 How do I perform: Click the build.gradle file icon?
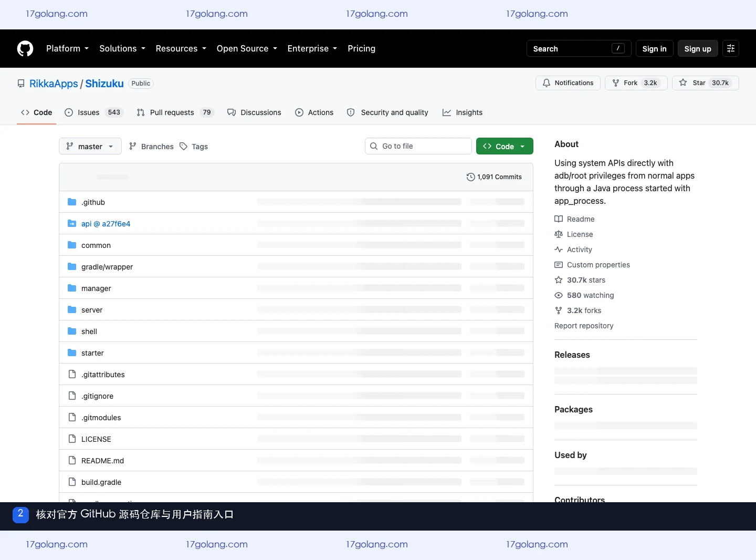pyautogui.click(x=72, y=482)
